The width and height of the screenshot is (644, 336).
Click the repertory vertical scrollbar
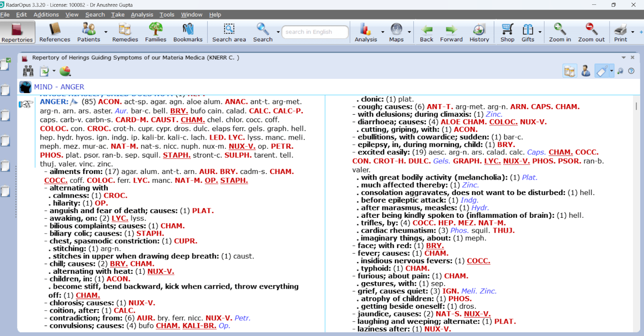coord(636,106)
